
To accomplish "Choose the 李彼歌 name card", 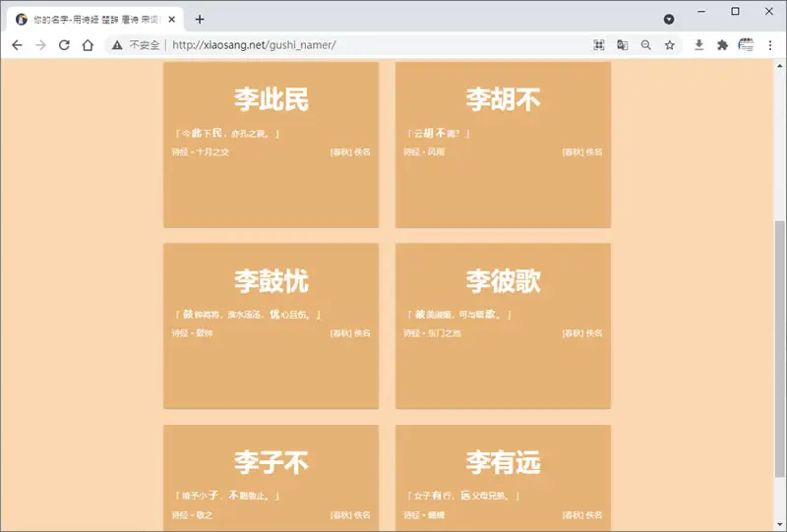I will pos(503,325).
